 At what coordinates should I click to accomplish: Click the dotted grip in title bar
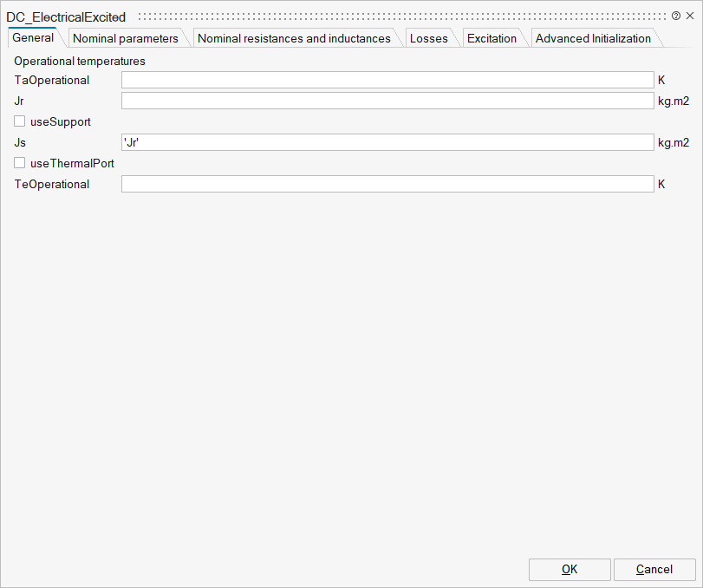tap(403, 16)
